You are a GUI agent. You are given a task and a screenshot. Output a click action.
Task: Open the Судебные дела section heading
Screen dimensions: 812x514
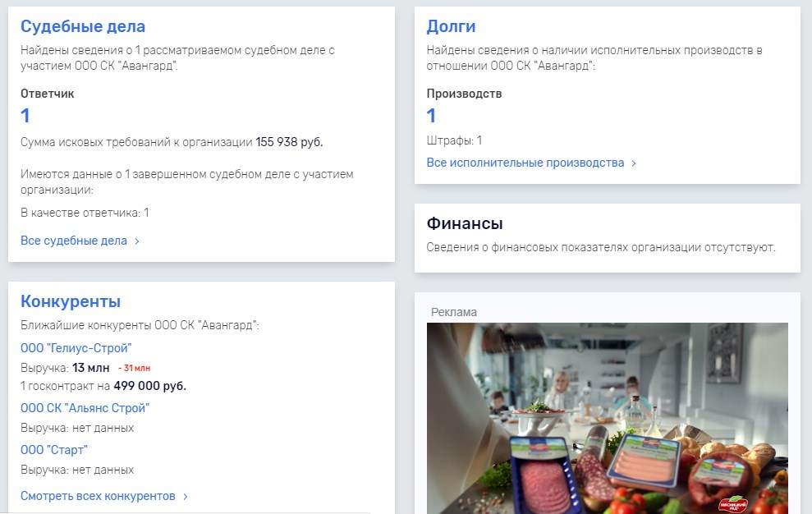click(83, 26)
